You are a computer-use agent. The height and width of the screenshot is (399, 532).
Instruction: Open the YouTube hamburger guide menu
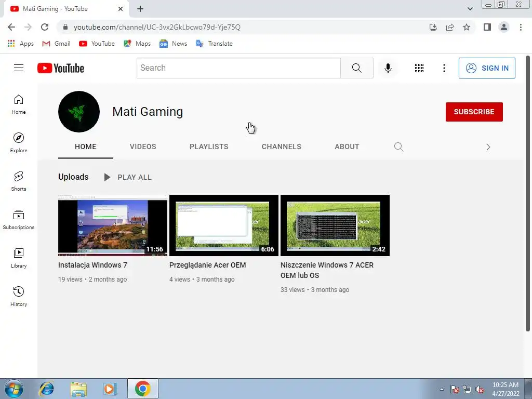tap(19, 68)
